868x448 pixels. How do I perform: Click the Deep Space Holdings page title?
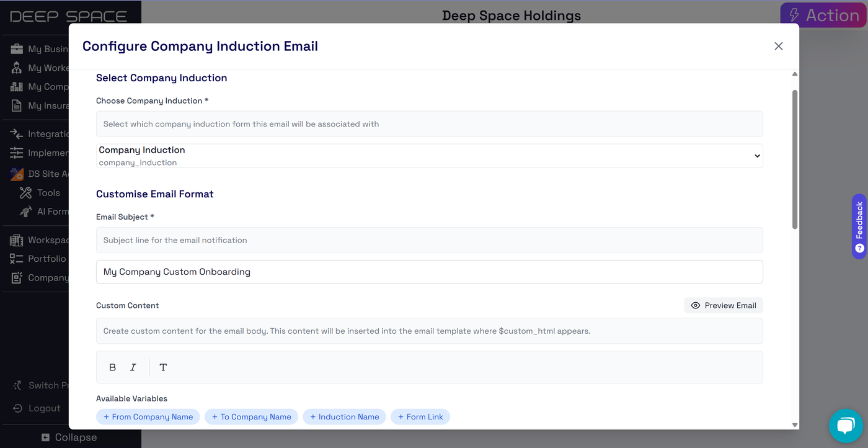click(511, 16)
